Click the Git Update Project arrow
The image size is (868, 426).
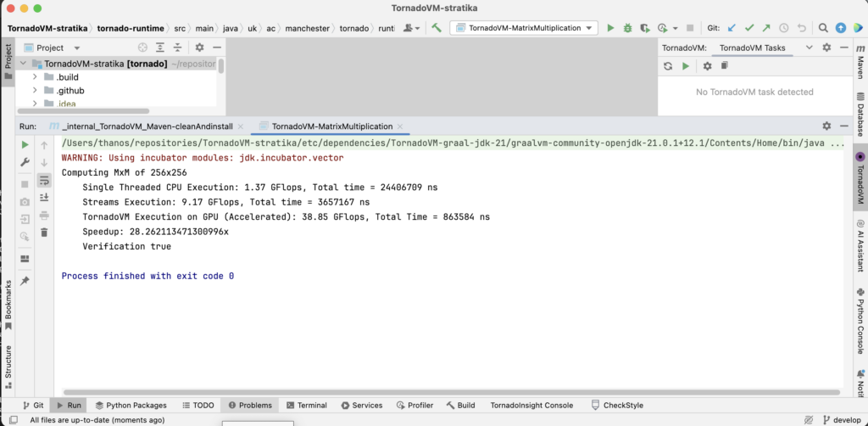(732, 28)
